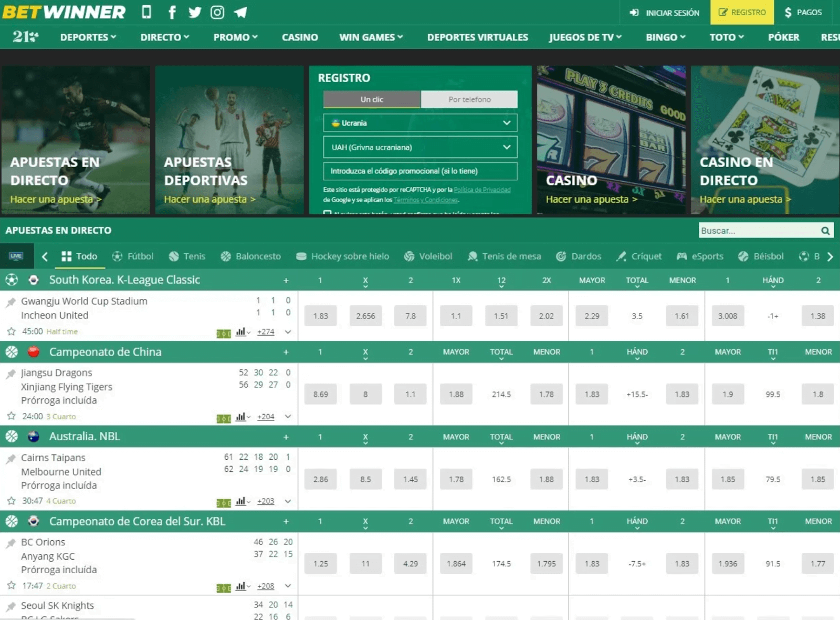Open the Ucrania country dropdown

[420, 123]
